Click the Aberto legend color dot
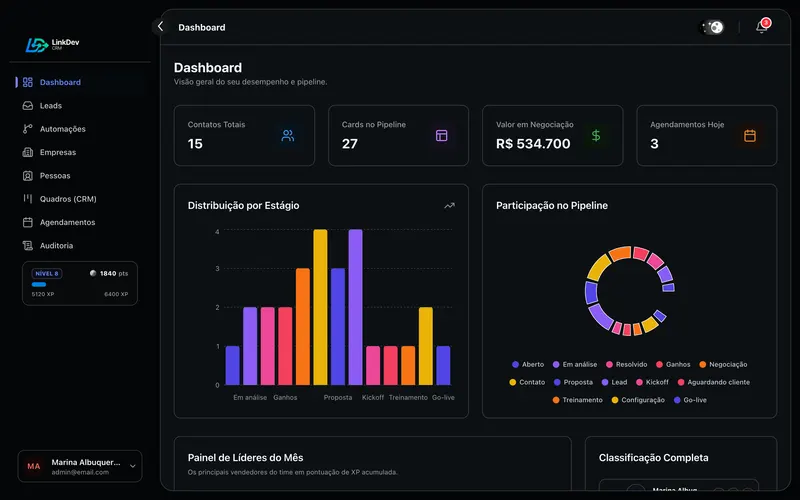800x500 pixels. pyautogui.click(x=515, y=364)
